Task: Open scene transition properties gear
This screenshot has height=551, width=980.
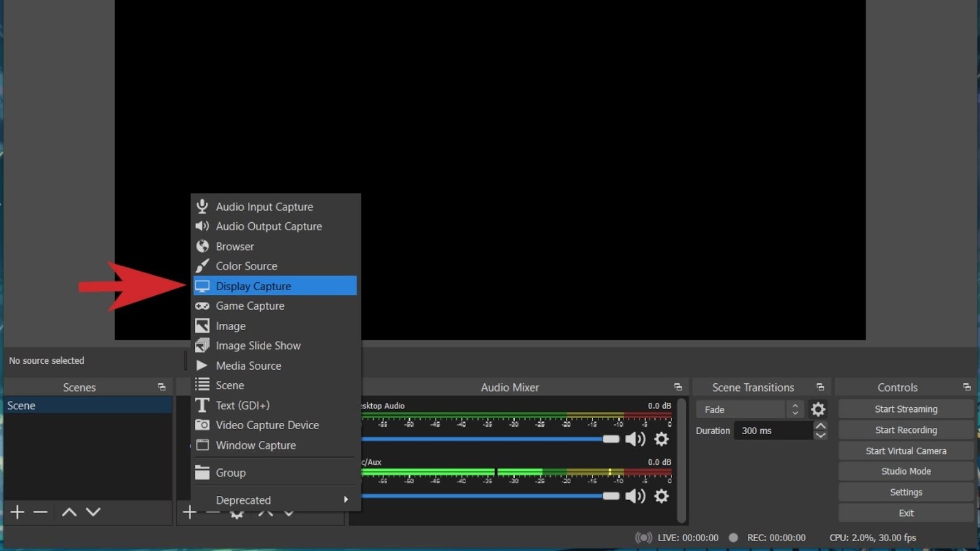Action: tap(818, 409)
